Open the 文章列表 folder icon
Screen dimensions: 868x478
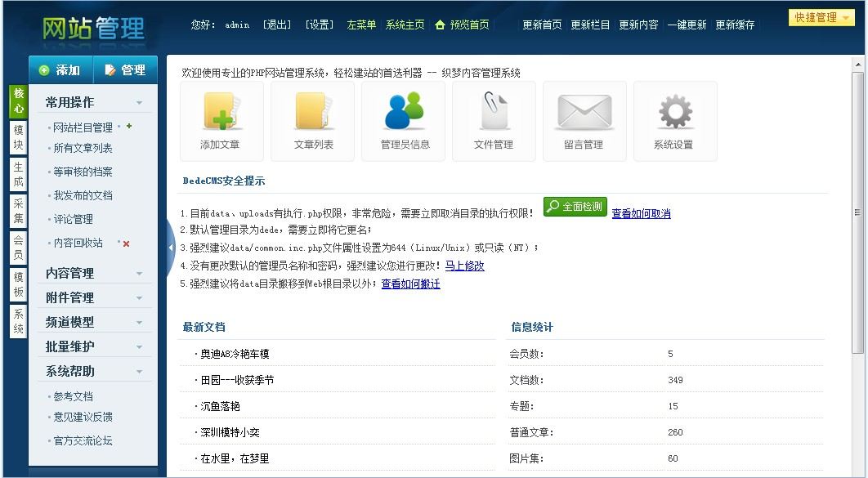point(312,114)
